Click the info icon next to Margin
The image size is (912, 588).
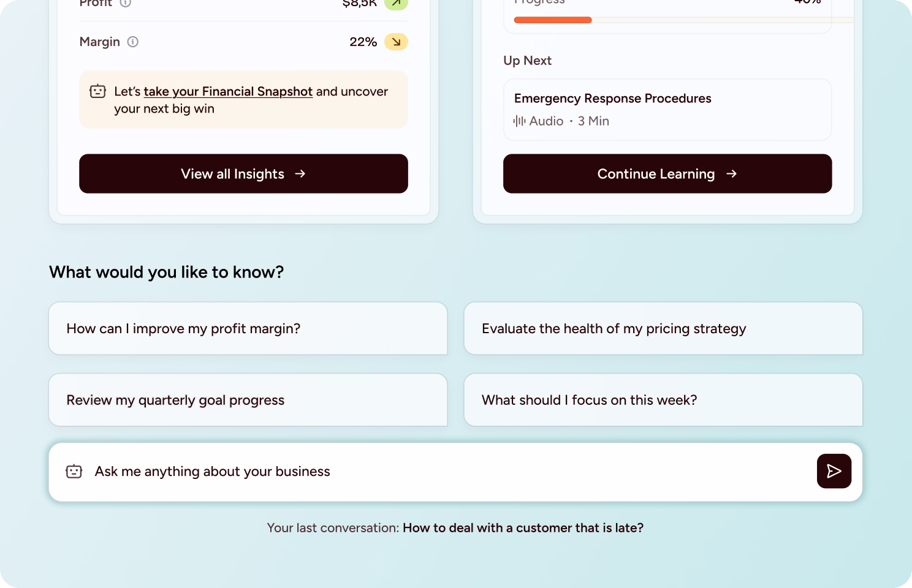point(133,42)
